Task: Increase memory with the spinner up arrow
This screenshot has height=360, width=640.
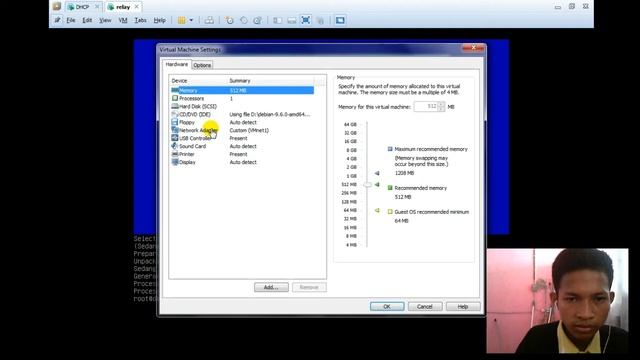Action: pyautogui.click(x=441, y=104)
